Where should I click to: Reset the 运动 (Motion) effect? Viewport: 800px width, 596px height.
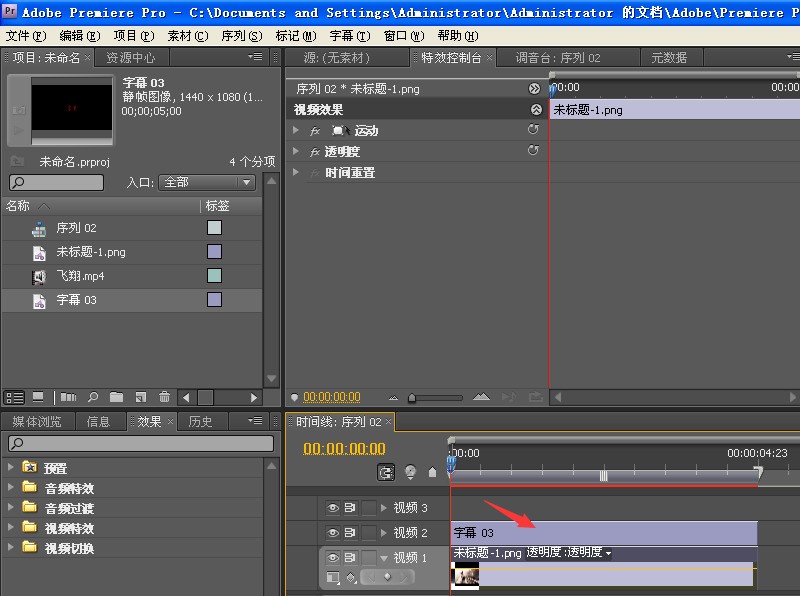click(533, 130)
